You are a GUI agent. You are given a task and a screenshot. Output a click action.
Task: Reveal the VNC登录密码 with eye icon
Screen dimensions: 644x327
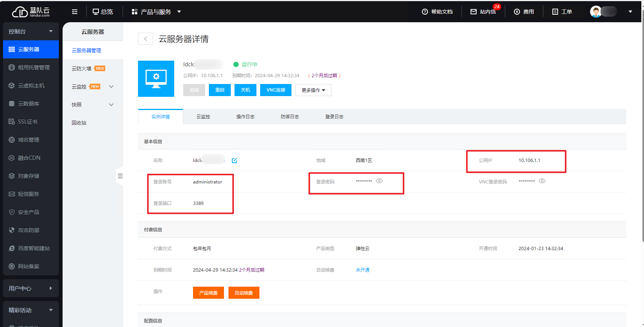(542, 181)
